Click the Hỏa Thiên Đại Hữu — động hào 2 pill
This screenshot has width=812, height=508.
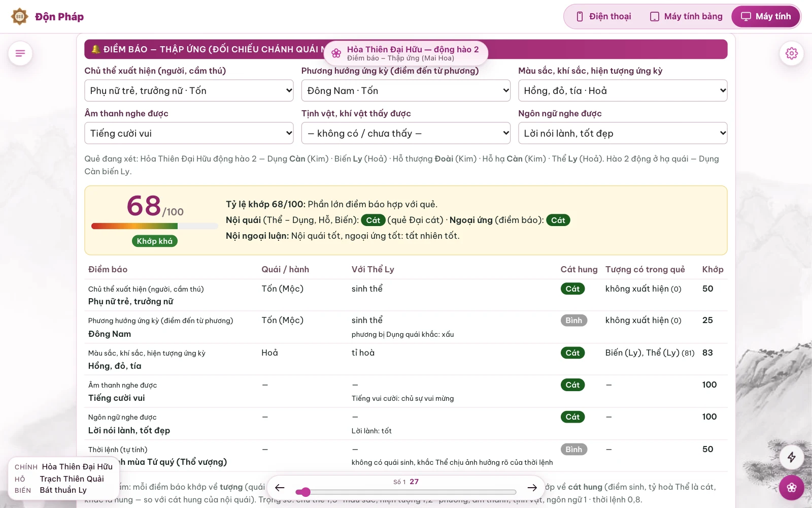coord(406,53)
